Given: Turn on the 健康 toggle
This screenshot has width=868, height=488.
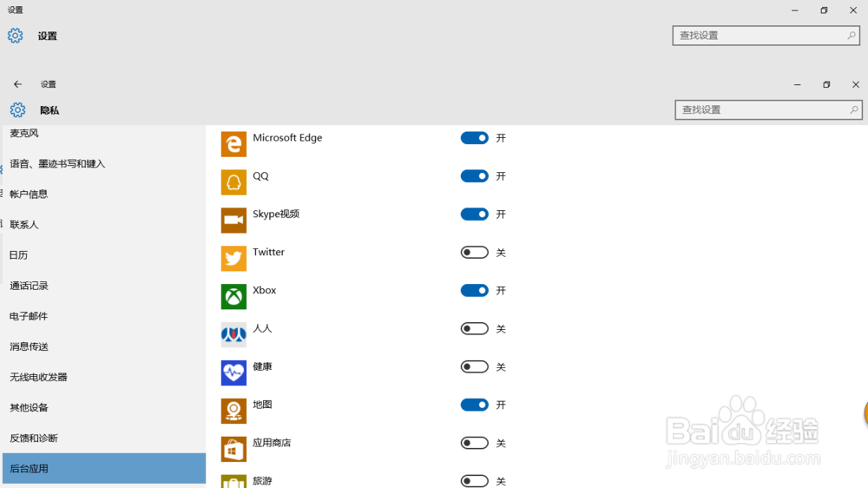Looking at the screenshot, I should (475, 366).
